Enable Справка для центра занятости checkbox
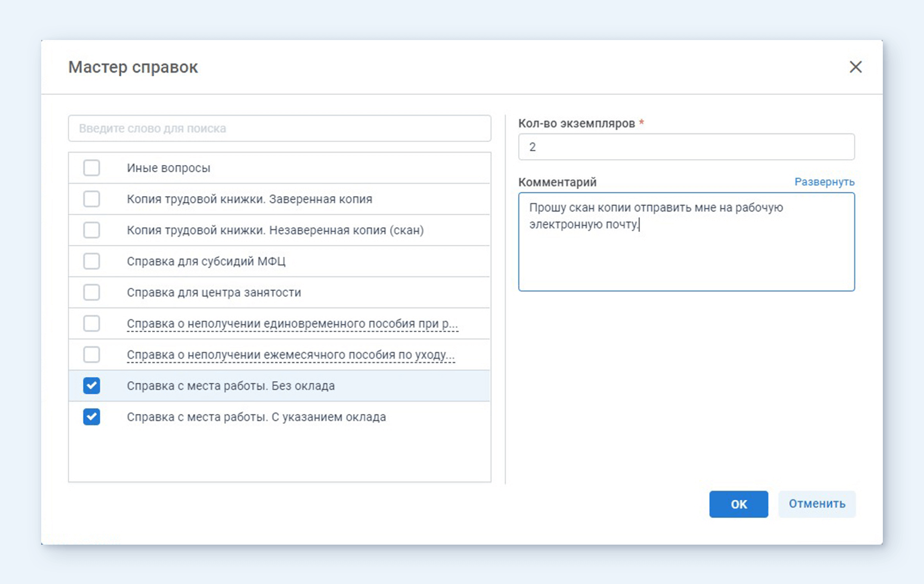Screen dimensions: 924x584 coord(91,293)
